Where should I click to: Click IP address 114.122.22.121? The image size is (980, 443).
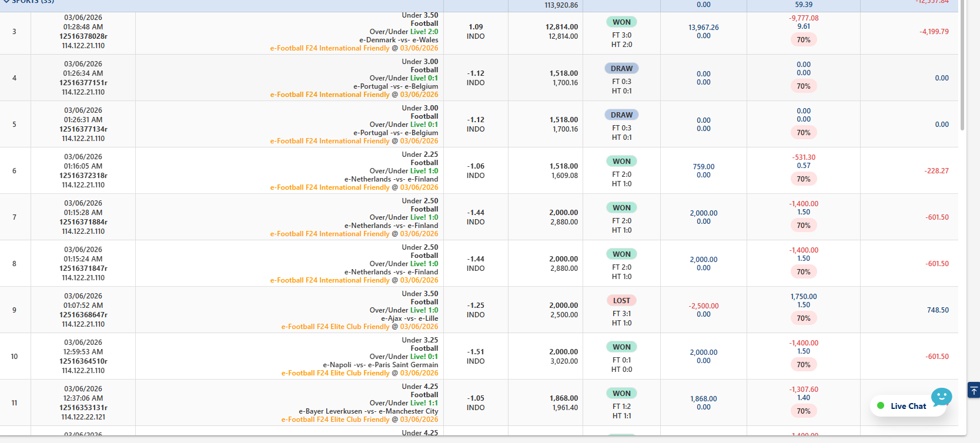pos(83,417)
